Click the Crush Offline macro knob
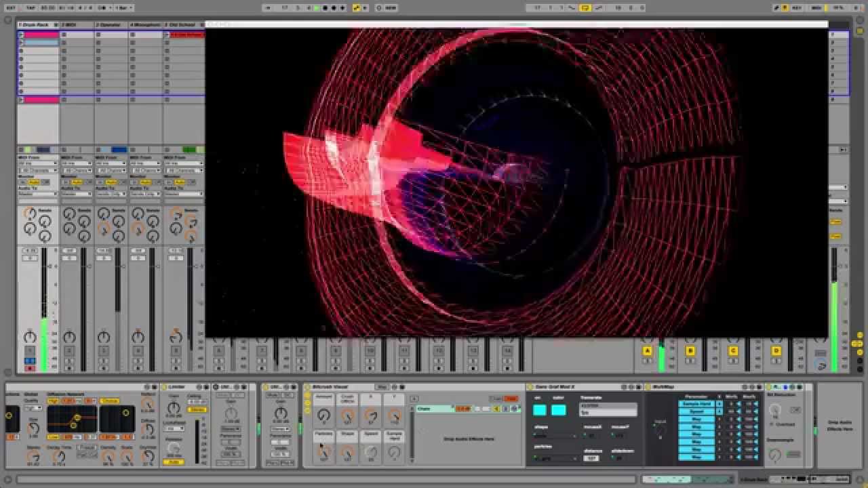868x488 pixels. point(347,415)
